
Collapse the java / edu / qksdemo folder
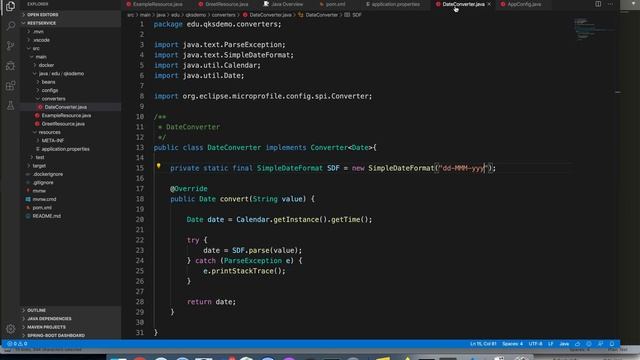61,73
